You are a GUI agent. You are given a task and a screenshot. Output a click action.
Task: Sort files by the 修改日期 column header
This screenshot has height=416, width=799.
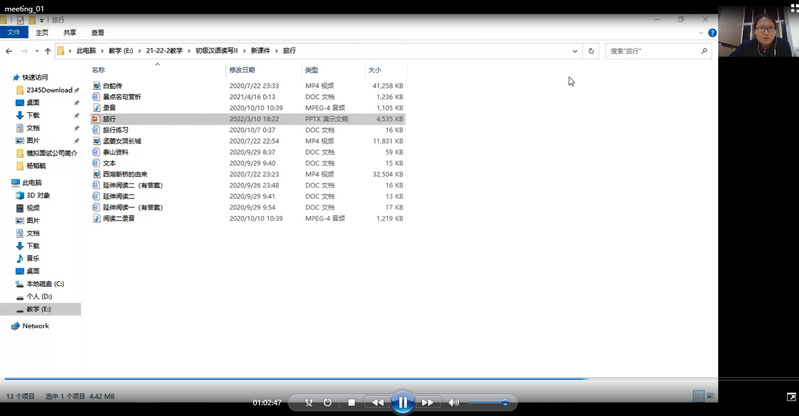[x=243, y=70]
